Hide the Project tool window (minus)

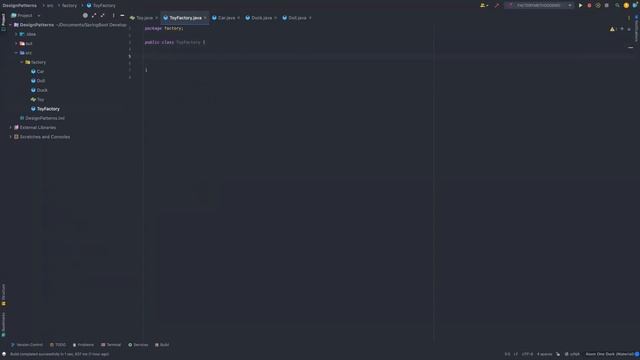click(122, 15)
